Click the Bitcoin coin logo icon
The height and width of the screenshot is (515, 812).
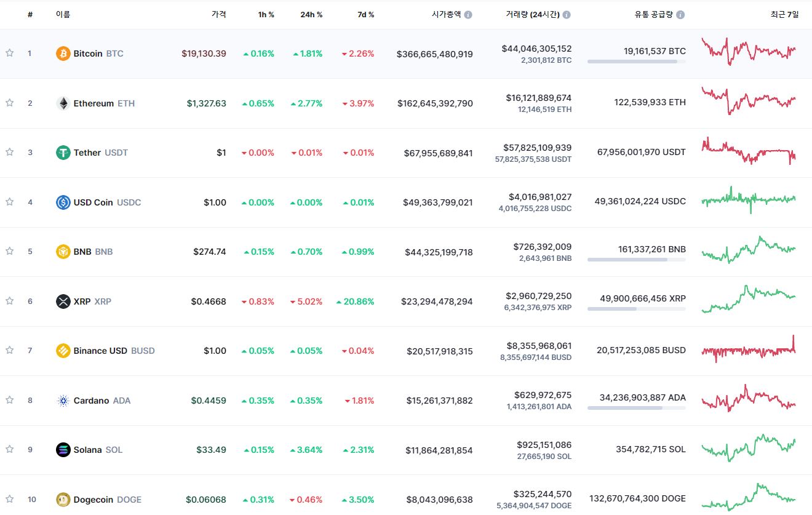[x=63, y=54]
